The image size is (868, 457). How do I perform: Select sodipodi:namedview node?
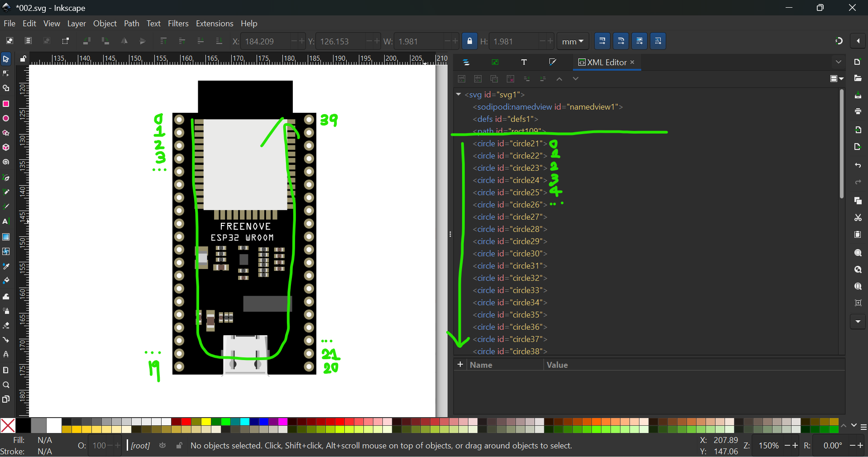point(548,107)
